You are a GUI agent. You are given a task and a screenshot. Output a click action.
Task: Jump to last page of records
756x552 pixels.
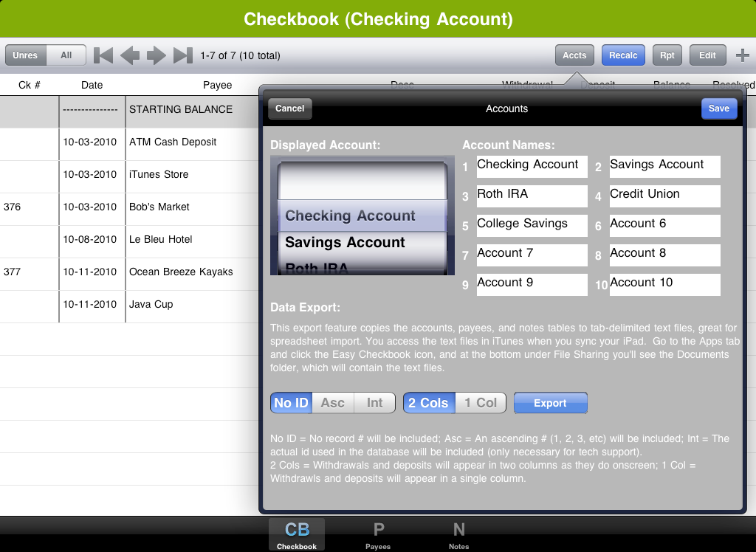183,55
